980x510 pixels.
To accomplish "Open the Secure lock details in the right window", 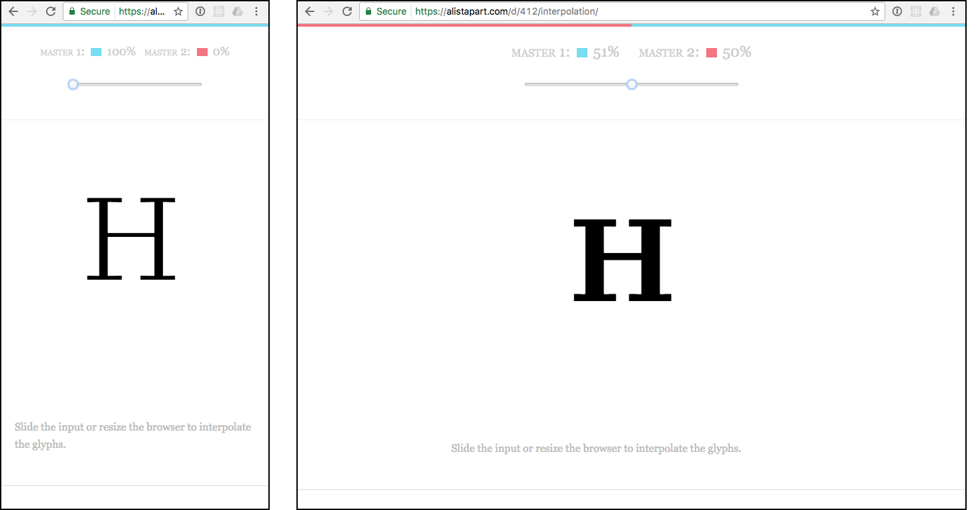I will [385, 12].
